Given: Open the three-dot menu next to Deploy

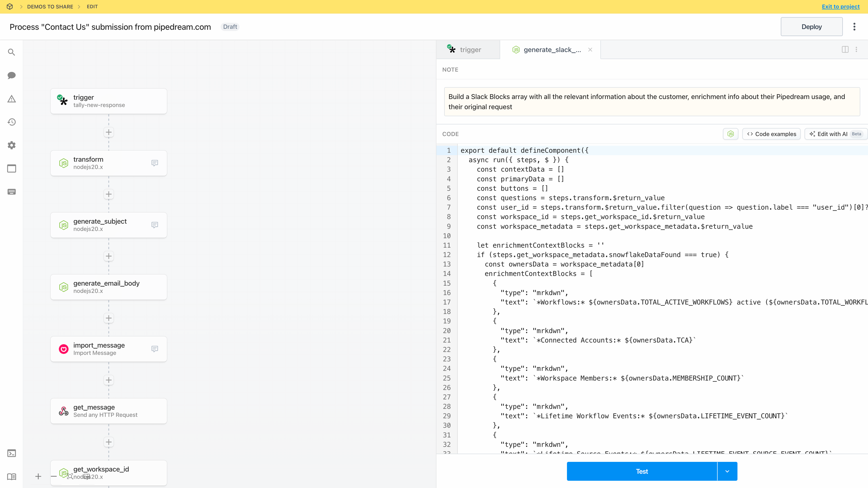Looking at the screenshot, I should tap(854, 27).
